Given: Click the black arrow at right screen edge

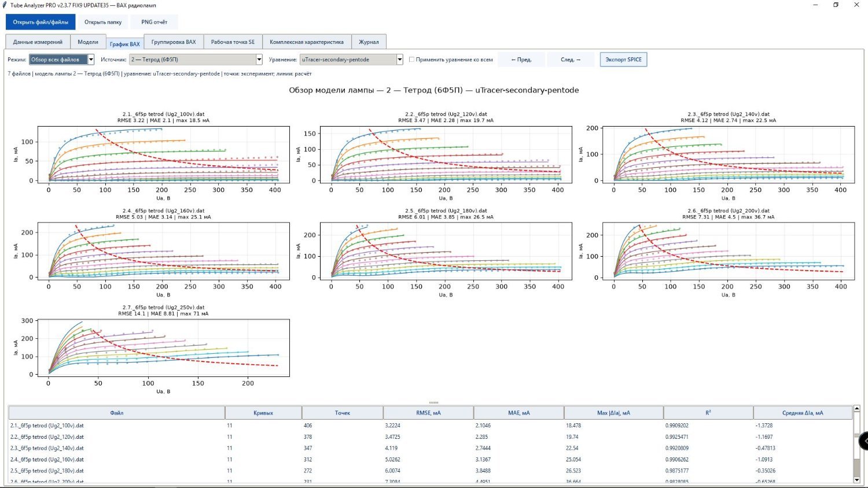Looking at the screenshot, I should point(864,441).
